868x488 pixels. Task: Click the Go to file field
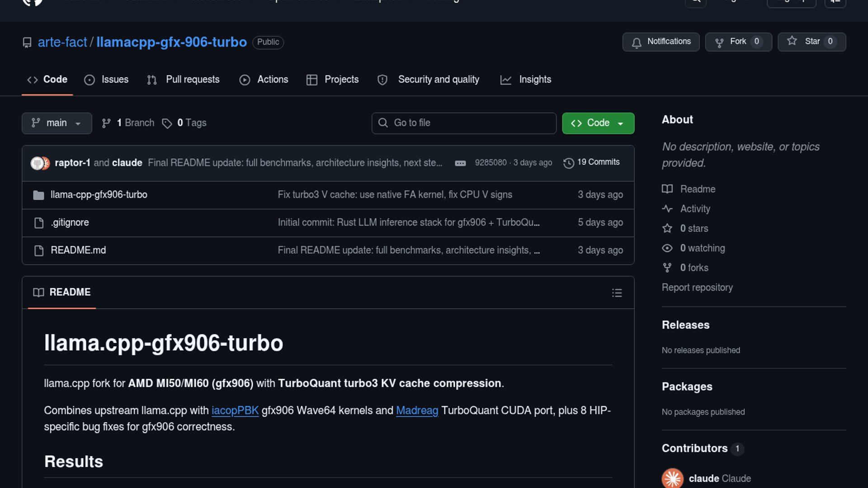(464, 123)
